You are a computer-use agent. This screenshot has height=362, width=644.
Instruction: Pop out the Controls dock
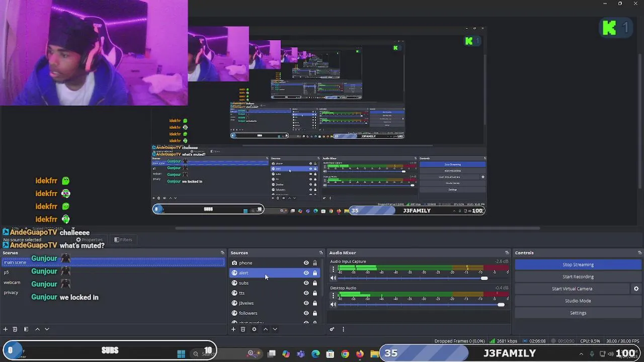639,253
